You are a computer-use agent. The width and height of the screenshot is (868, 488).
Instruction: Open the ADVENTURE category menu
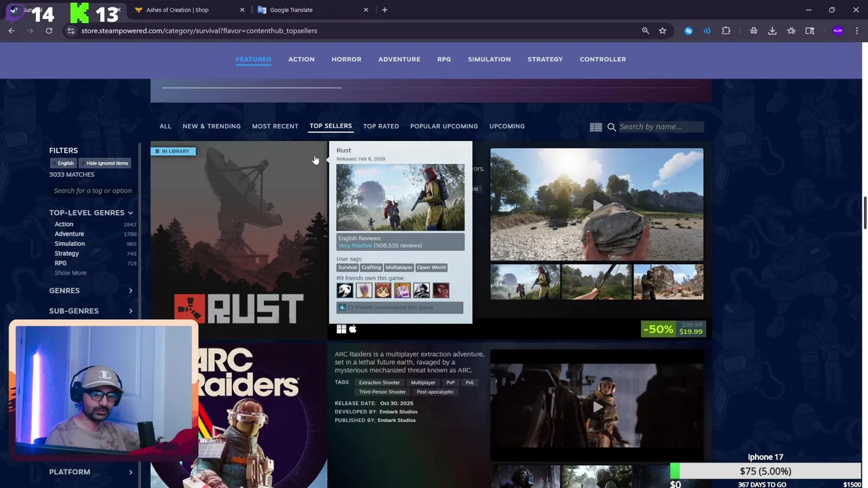399,59
